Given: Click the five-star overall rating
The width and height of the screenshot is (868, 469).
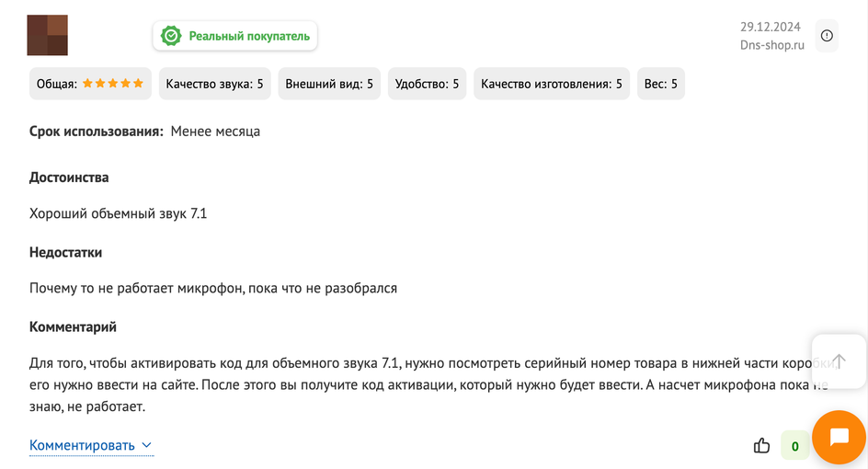Looking at the screenshot, I should coord(113,84).
